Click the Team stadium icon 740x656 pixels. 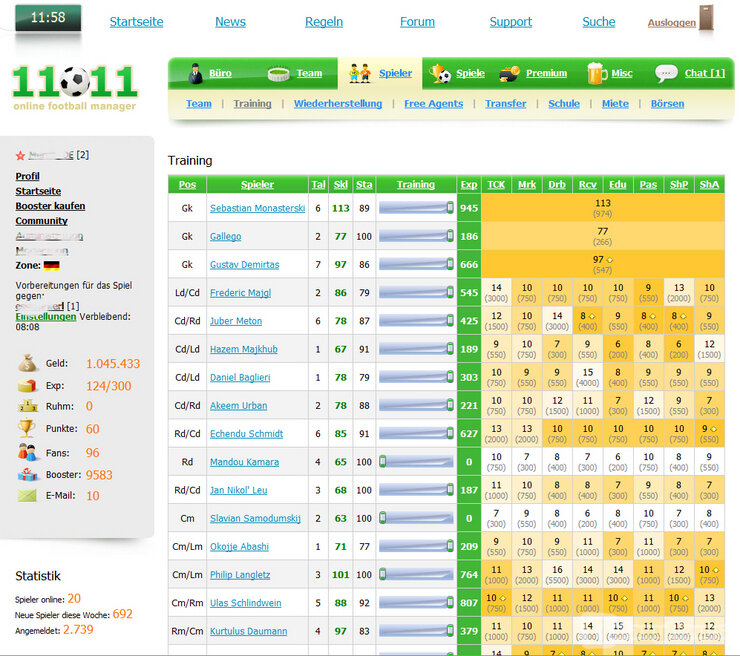tap(278, 74)
